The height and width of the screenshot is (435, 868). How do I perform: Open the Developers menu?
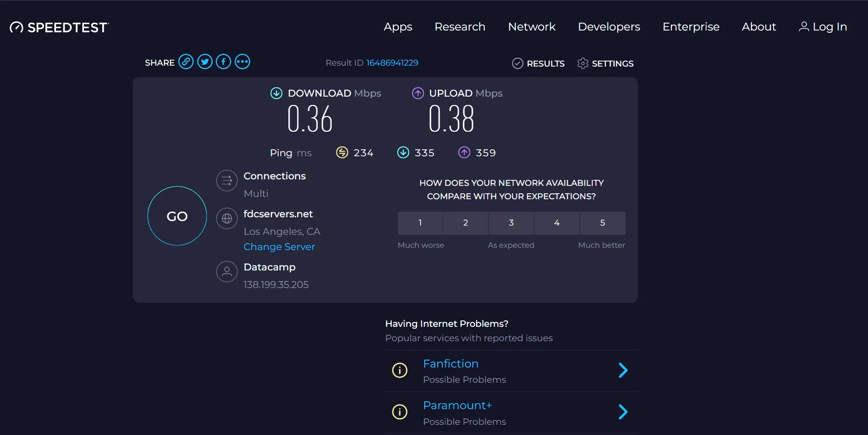609,27
